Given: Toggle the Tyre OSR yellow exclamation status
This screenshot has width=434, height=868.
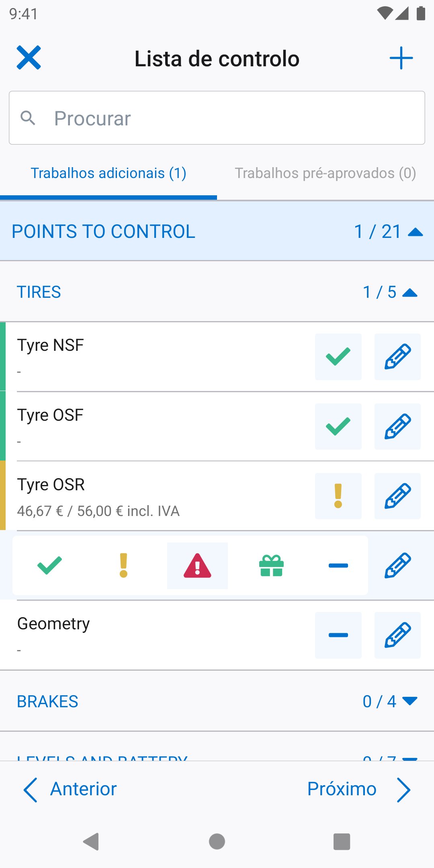Looking at the screenshot, I should (338, 496).
